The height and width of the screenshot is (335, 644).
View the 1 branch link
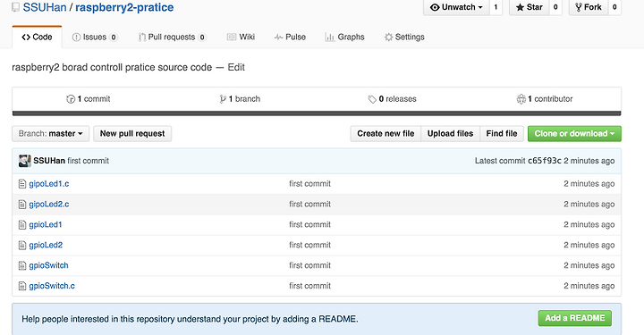click(x=240, y=99)
